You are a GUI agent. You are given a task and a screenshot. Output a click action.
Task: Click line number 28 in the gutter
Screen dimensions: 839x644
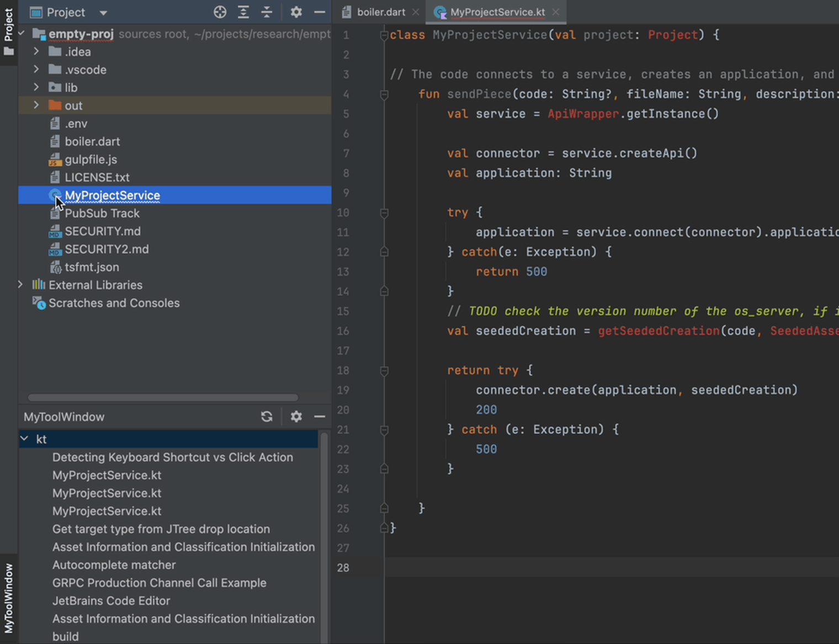point(343,567)
